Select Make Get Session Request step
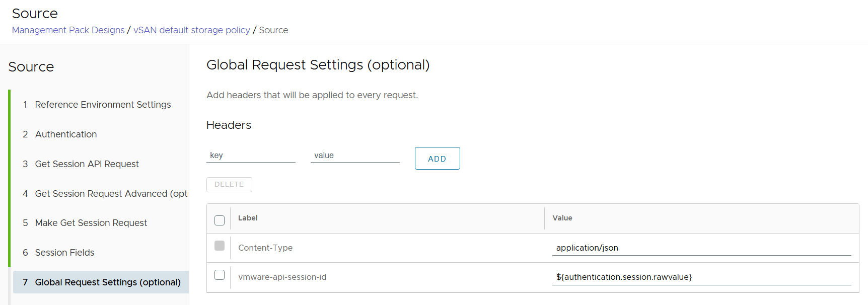The image size is (868, 305). pos(91,223)
